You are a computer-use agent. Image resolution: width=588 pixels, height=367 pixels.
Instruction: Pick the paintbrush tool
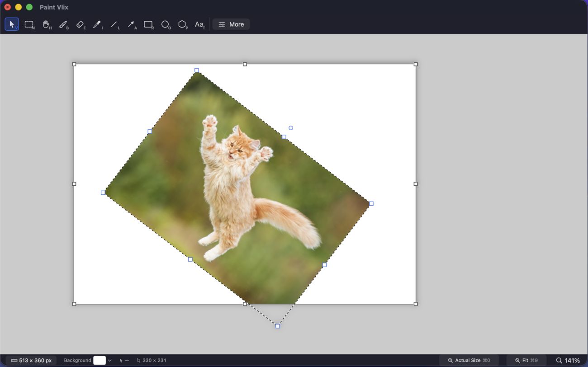tap(64, 24)
